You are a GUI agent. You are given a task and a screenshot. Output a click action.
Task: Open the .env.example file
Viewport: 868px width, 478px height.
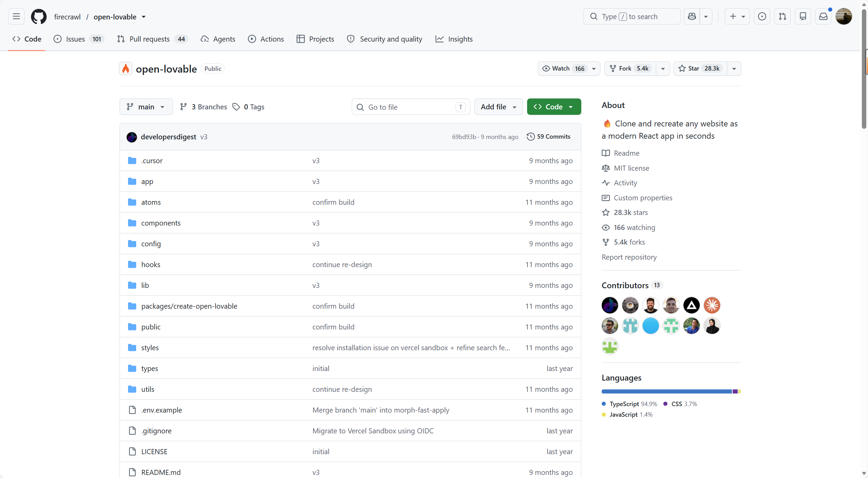tap(162, 410)
